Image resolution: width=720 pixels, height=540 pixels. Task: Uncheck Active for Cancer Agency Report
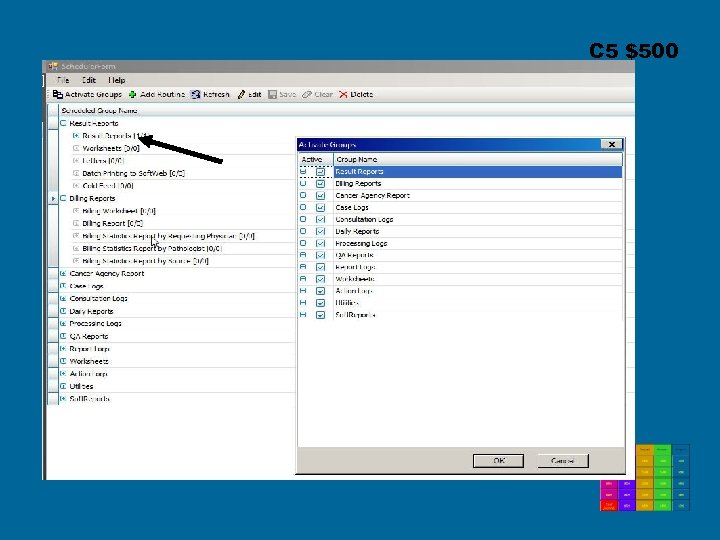coord(321,196)
